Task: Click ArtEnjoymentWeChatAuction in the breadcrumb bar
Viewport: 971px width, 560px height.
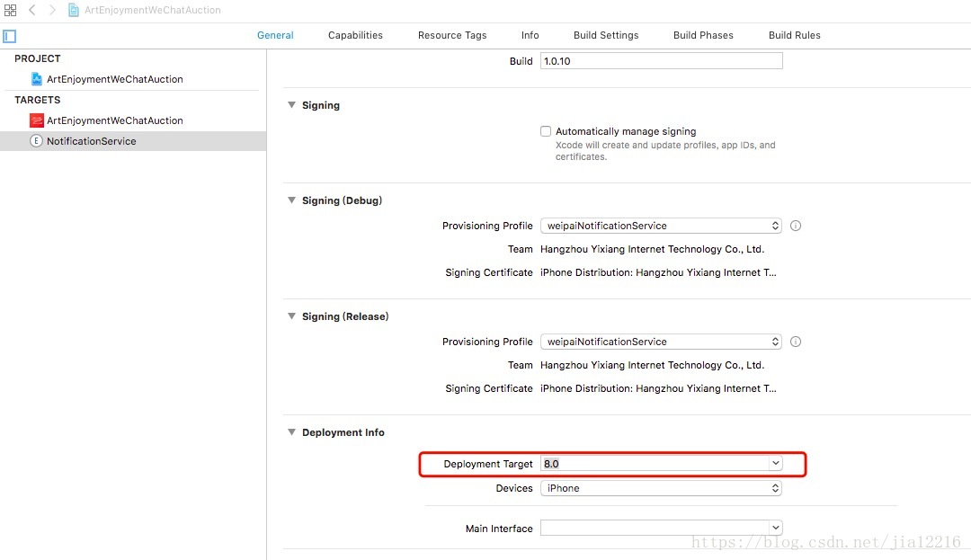Action: 152,10
